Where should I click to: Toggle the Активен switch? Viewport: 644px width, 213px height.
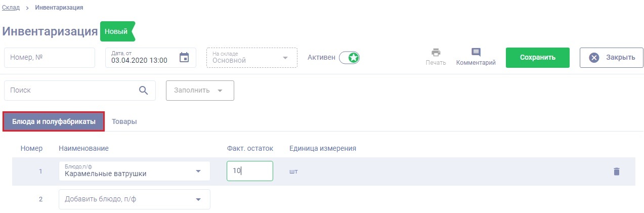tap(349, 58)
